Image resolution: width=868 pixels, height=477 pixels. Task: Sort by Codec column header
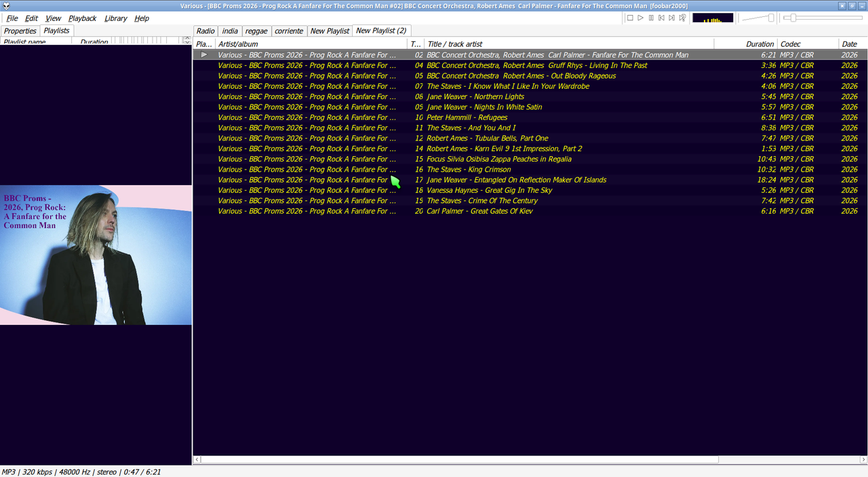click(808, 44)
